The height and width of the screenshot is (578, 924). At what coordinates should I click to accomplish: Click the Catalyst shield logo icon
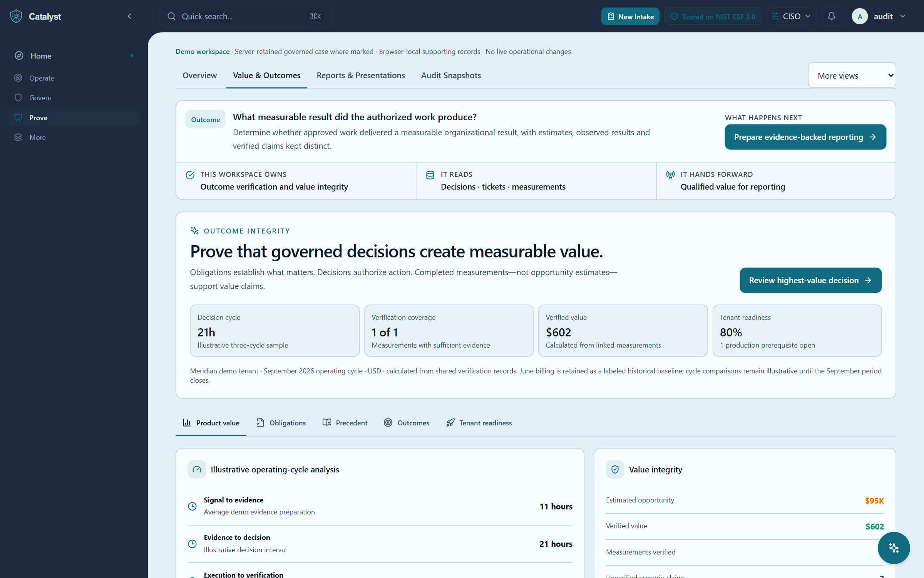click(x=16, y=16)
